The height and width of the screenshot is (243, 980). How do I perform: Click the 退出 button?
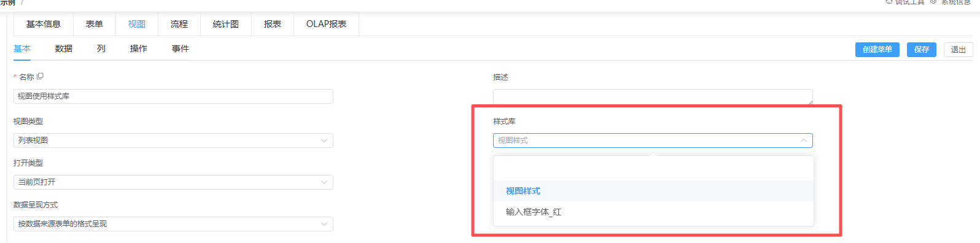coord(959,50)
